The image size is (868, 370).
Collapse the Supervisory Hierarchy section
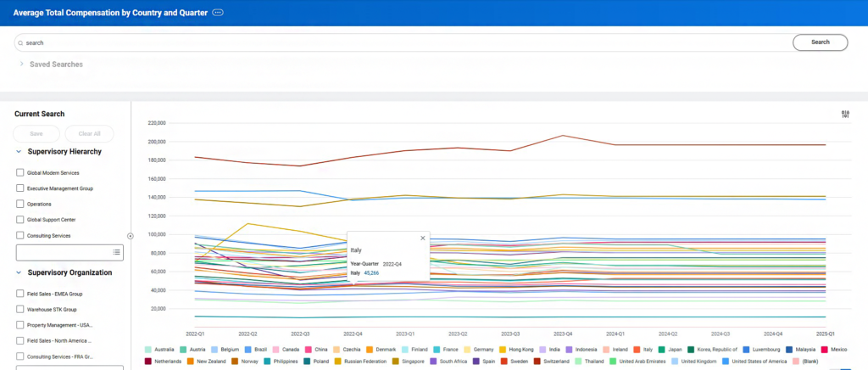19,151
